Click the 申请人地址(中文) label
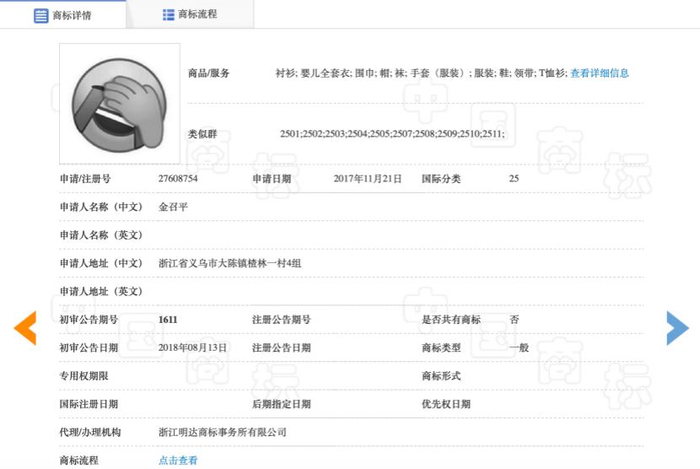This screenshot has width=700, height=469. pyautogui.click(x=101, y=263)
